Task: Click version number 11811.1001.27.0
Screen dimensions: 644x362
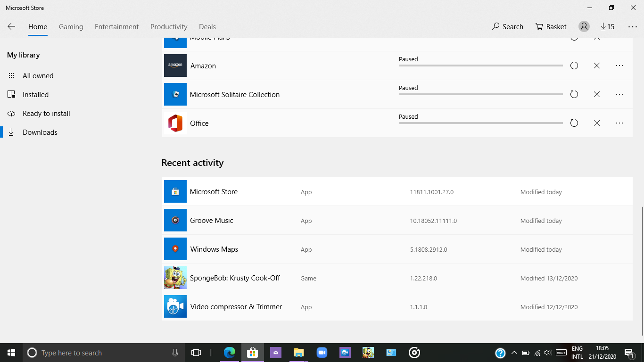Action: tap(432, 192)
